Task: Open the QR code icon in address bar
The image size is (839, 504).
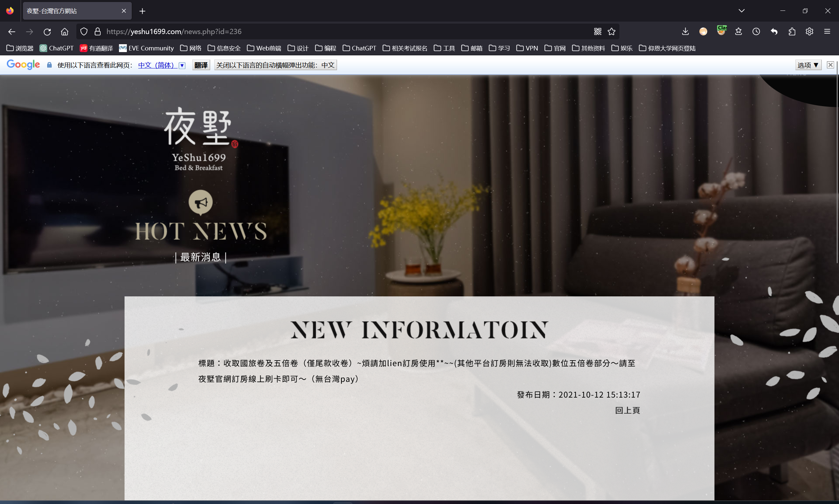Action: click(x=597, y=31)
